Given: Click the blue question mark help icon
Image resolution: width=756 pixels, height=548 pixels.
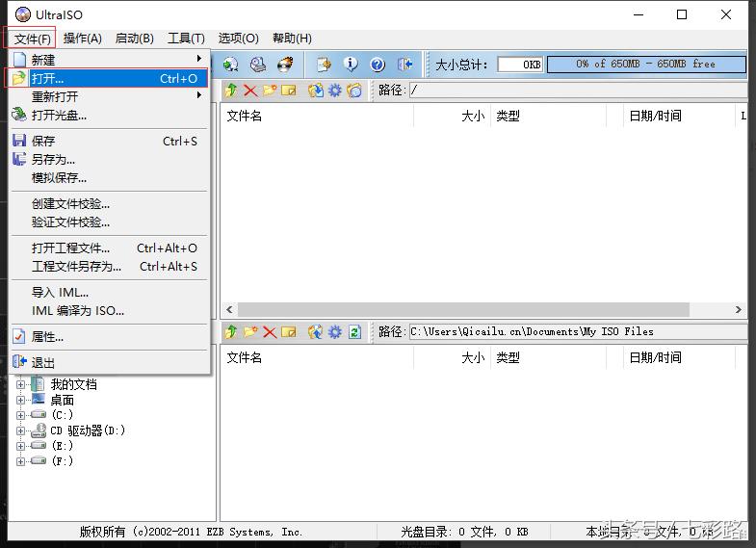Looking at the screenshot, I should [378, 65].
